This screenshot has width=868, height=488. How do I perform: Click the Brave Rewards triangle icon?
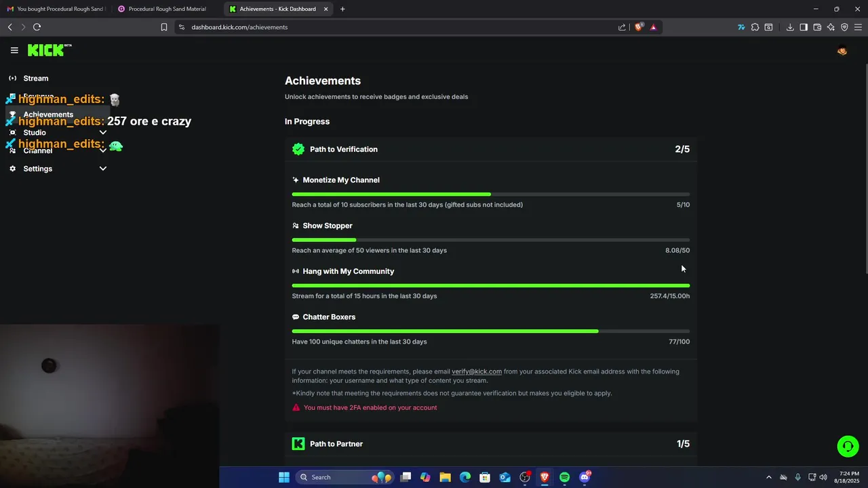pos(653,27)
